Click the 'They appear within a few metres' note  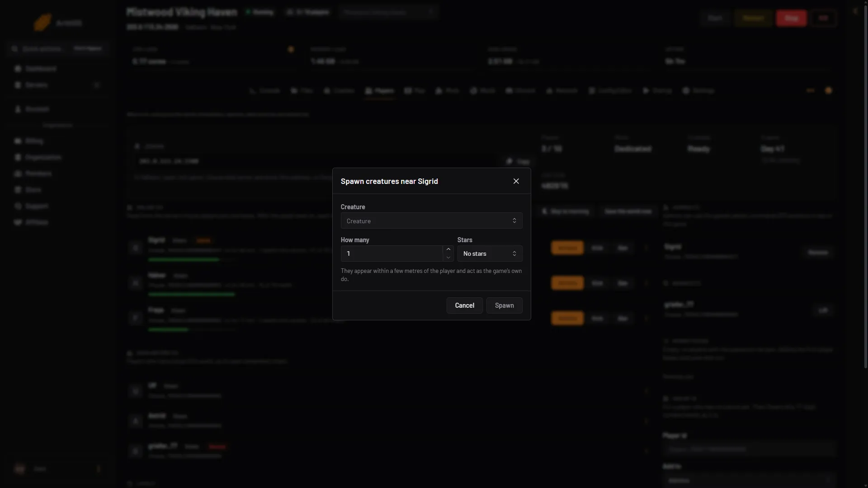431,275
